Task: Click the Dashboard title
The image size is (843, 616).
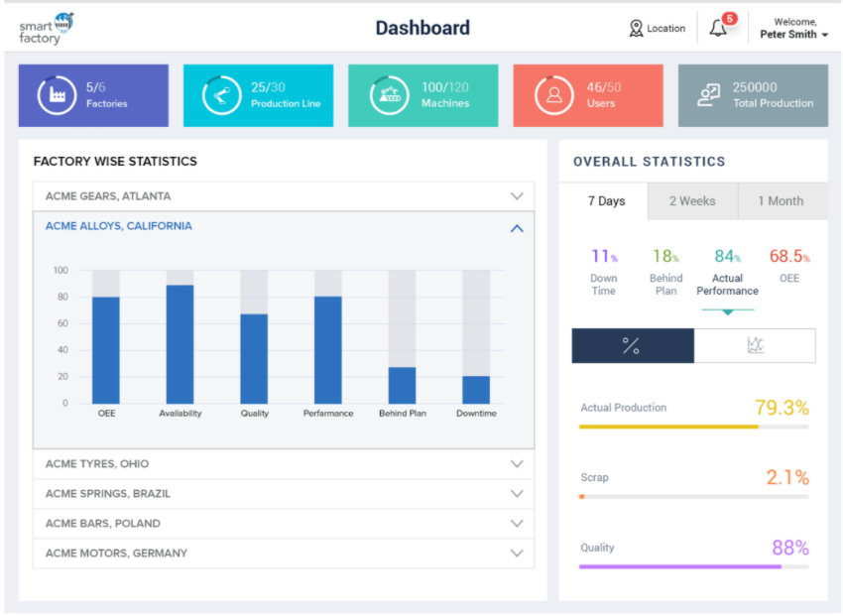Action: pos(422,28)
